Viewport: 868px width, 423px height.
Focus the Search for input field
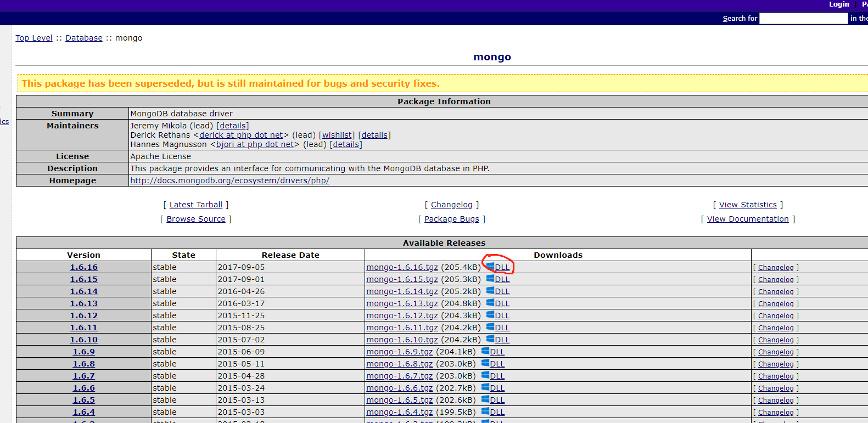[x=804, y=19]
